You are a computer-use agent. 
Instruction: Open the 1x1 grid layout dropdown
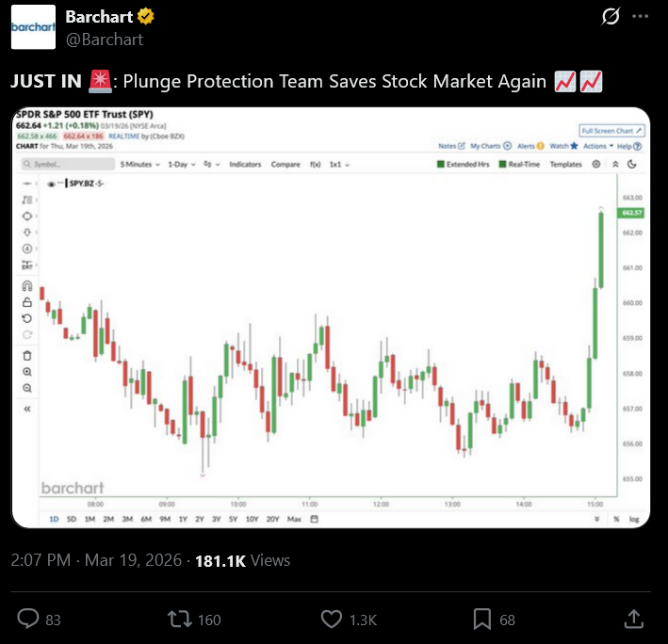click(339, 165)
